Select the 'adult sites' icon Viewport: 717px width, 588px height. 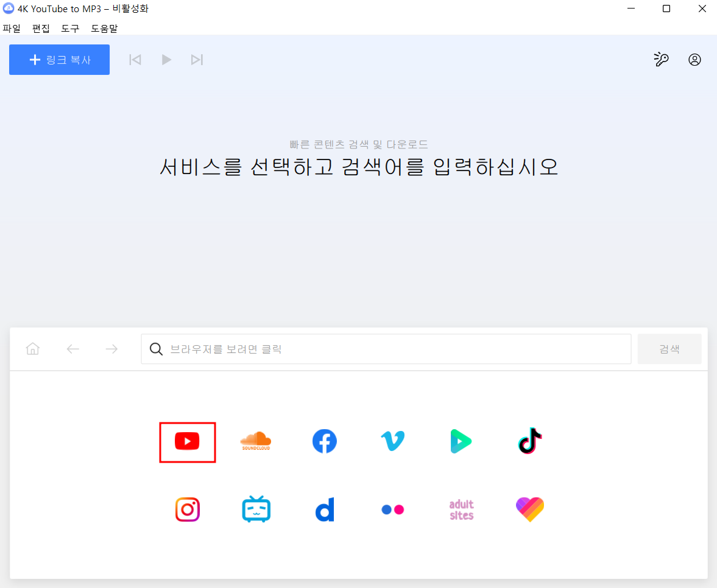point(461,510)
